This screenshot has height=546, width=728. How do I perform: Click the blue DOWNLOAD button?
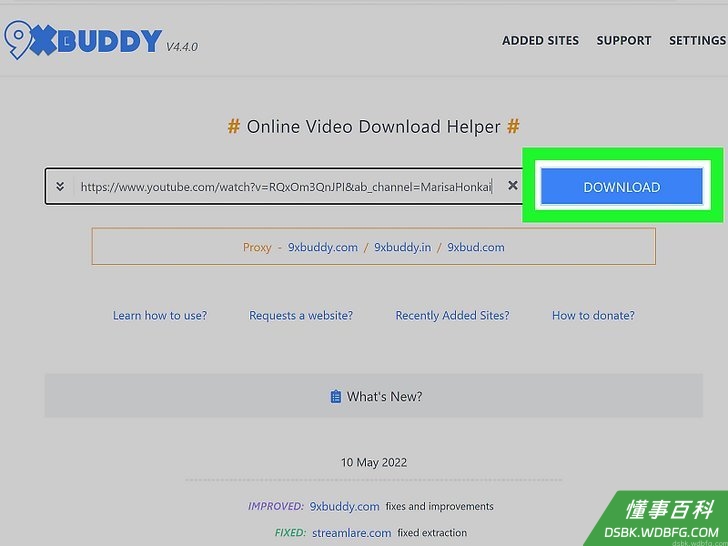pyautogui.click(x=621, y=187)
